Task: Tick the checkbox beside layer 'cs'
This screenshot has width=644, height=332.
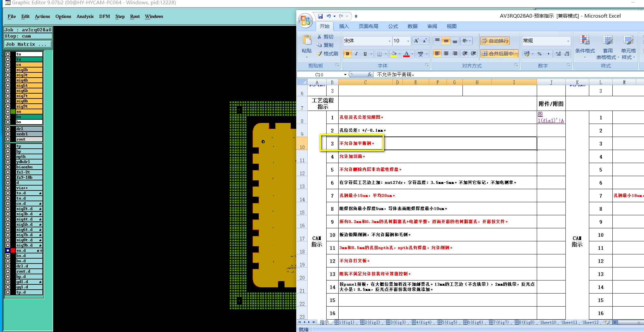Action: pos(8,65)
